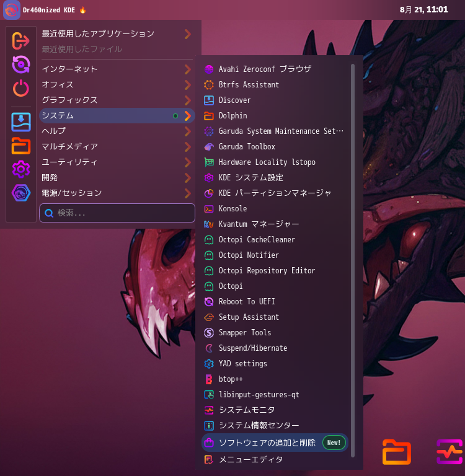Expand the マルチメディア category chevron
The width and height of the screenshot is (465, 476).
(188, 147)
